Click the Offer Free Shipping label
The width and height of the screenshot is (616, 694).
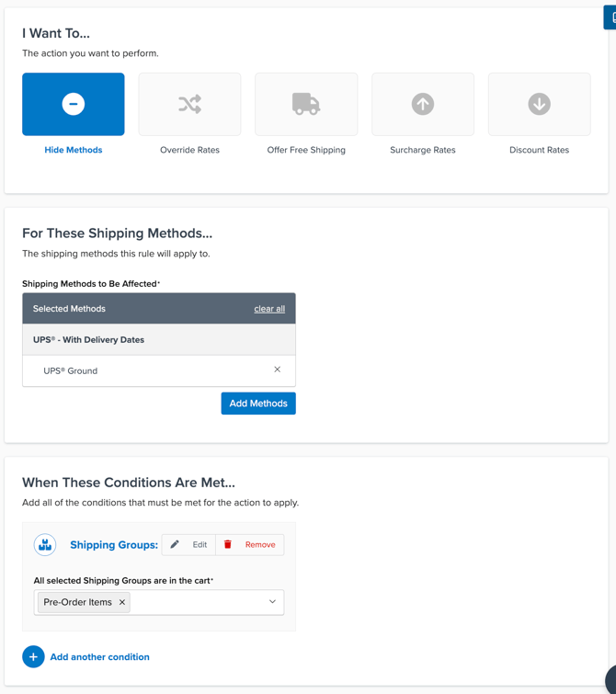(306, 150)
